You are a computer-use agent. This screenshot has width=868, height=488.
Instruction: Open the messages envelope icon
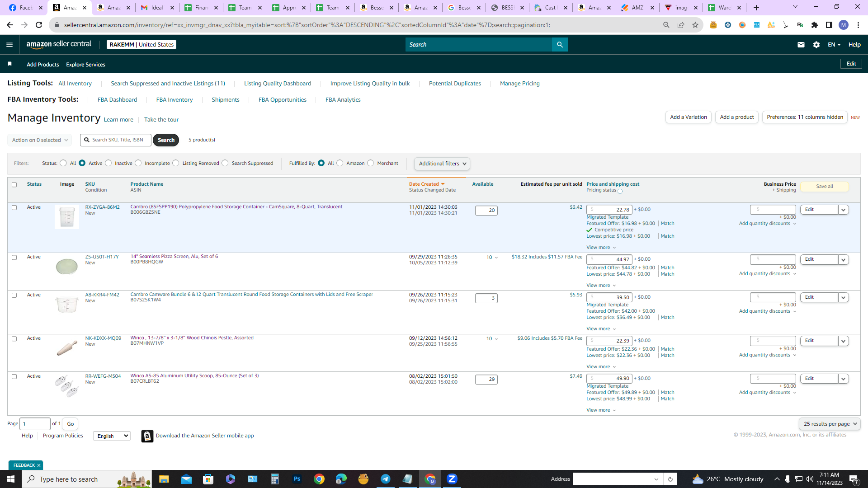click(x=801, y=45)
